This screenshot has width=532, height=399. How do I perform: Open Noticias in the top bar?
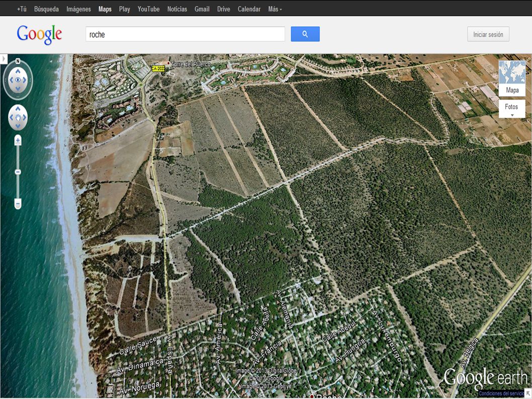click(x=177, y=9)
